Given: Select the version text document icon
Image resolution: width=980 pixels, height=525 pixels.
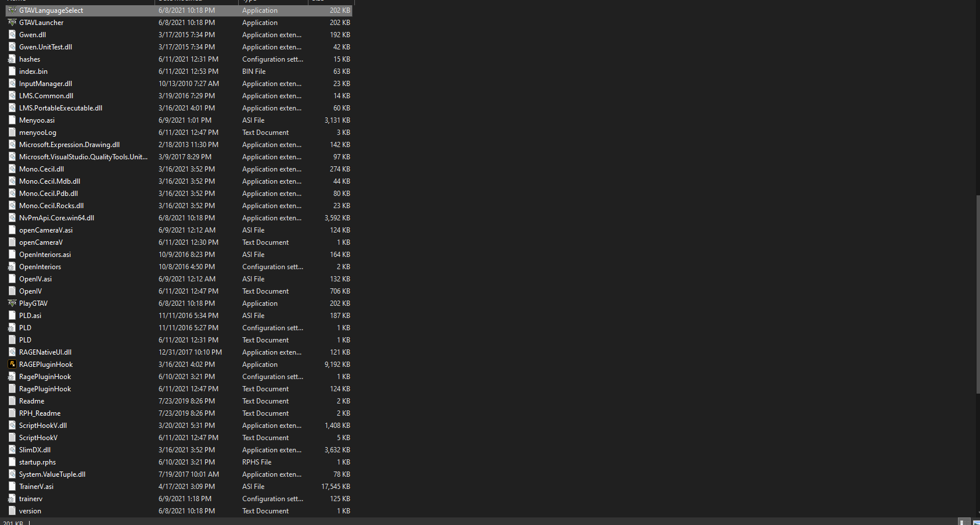Looking at the screenshot, I should tap(12, 511).
